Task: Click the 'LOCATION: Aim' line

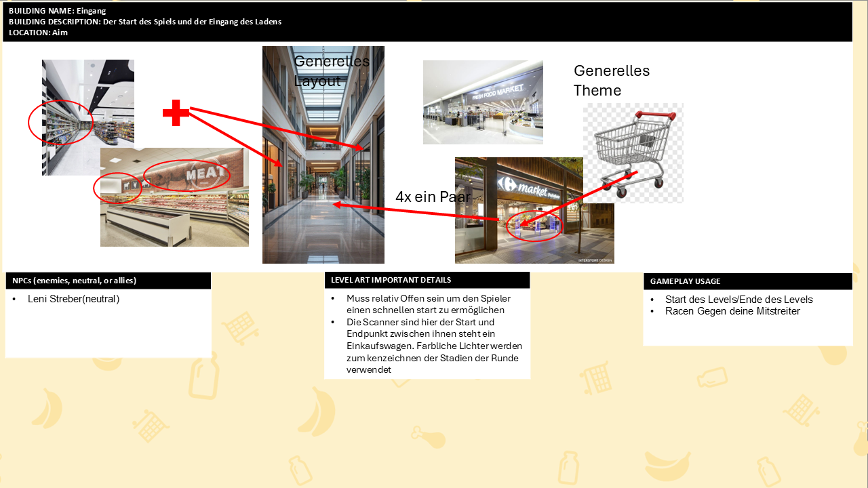Action: pyautogui.click(x=39, y=32)
